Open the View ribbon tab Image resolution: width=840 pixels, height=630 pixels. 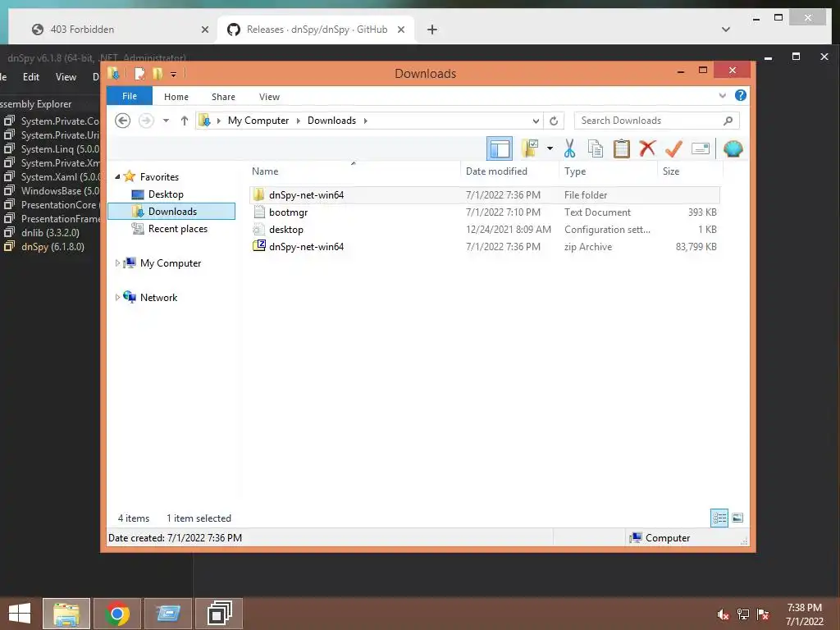[269, 97]
